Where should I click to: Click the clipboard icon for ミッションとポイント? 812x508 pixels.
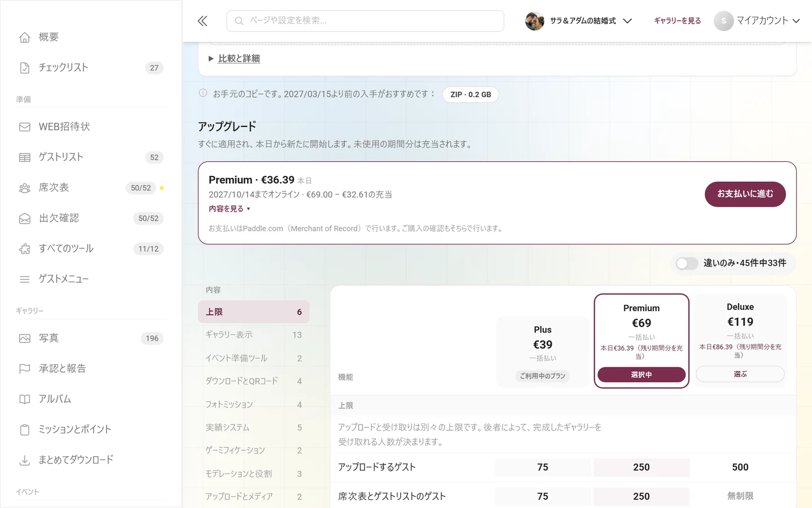click(25, 430)
